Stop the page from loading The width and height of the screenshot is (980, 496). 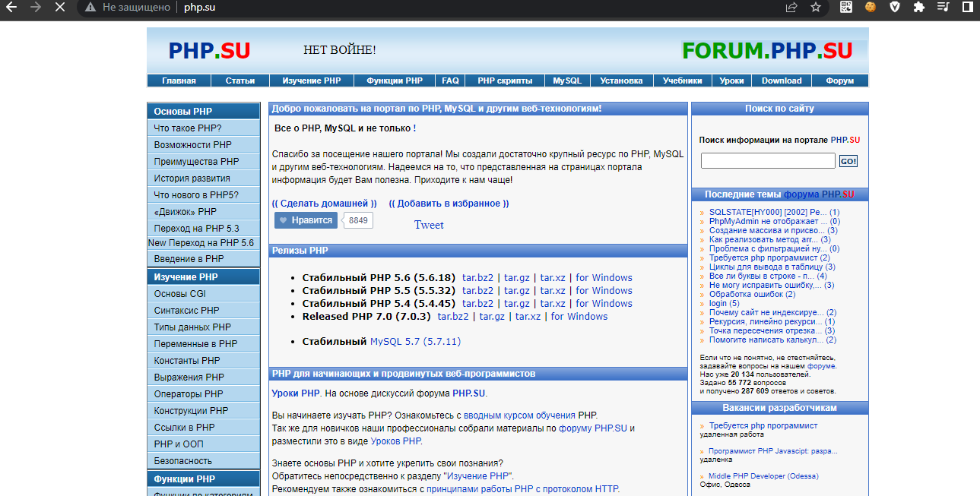point(60,7)
